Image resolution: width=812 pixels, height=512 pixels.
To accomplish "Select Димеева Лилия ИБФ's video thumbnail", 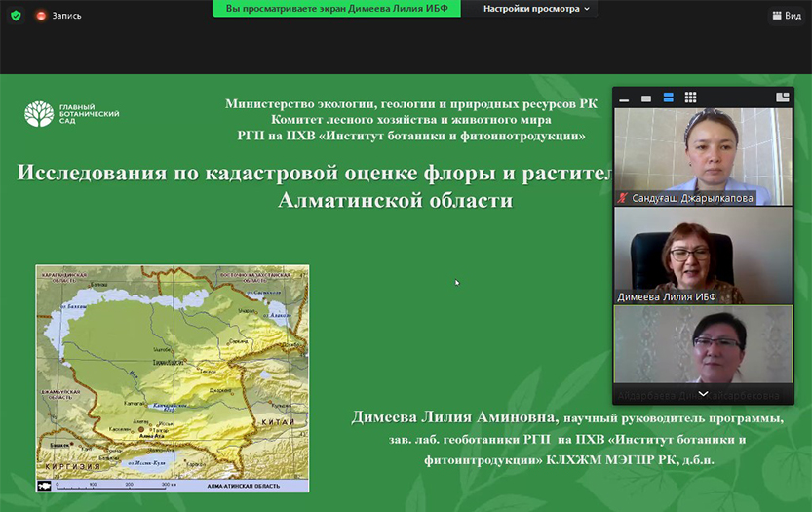I will coord(703,252).
